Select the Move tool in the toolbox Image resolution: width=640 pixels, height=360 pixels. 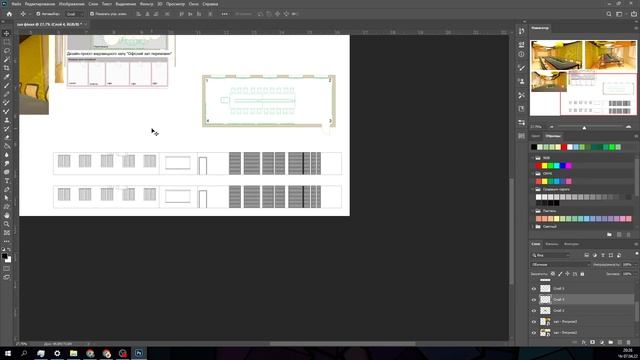(7, 33)
